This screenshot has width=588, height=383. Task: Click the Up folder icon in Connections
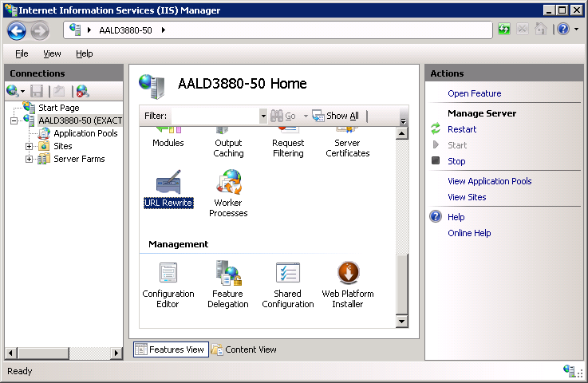point(59,91)
